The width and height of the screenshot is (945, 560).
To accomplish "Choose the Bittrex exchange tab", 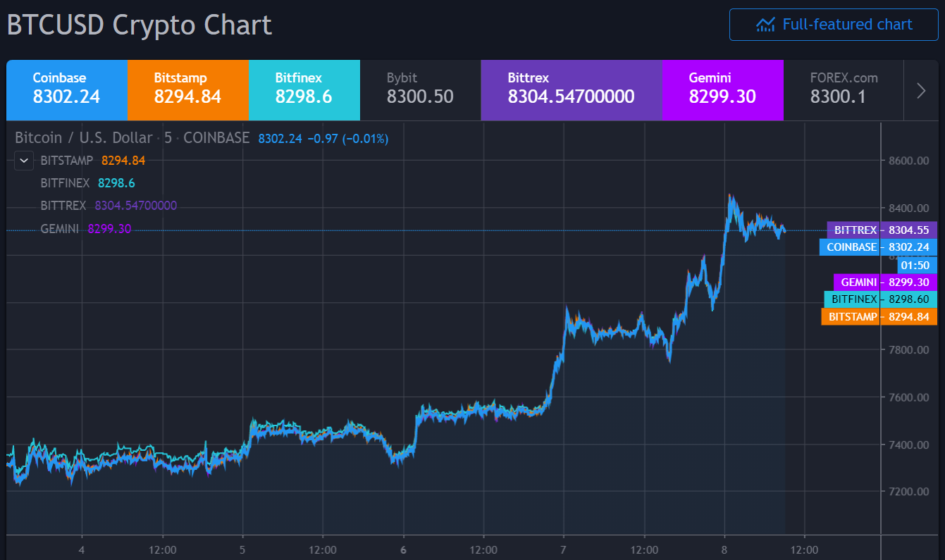I will click(x=572, y=90).
